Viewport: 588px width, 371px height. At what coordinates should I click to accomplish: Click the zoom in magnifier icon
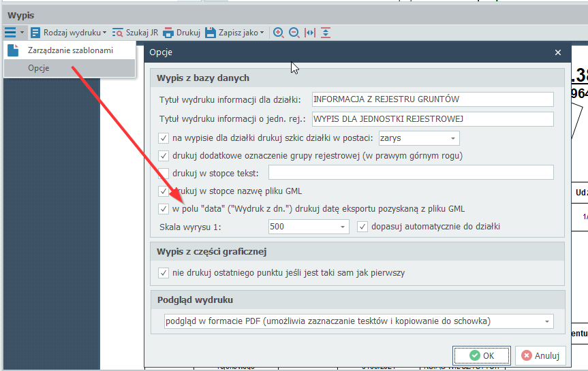coord(278,32)
